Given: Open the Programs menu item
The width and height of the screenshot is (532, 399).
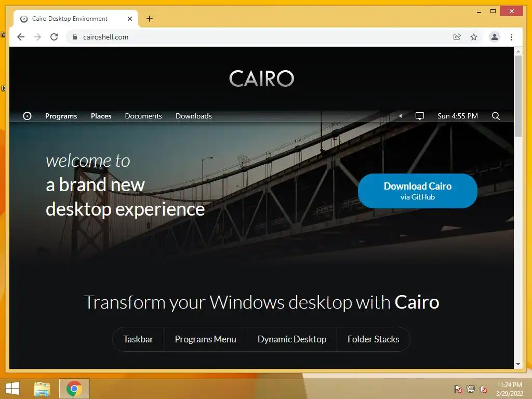Looking at the screenshot, I should (61, 116).
